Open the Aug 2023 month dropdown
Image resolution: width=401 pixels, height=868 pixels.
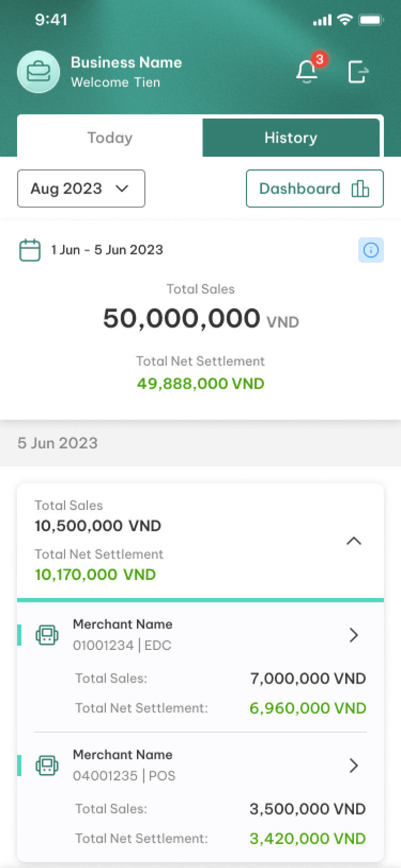pyautogui.click(x=81, y=189)
